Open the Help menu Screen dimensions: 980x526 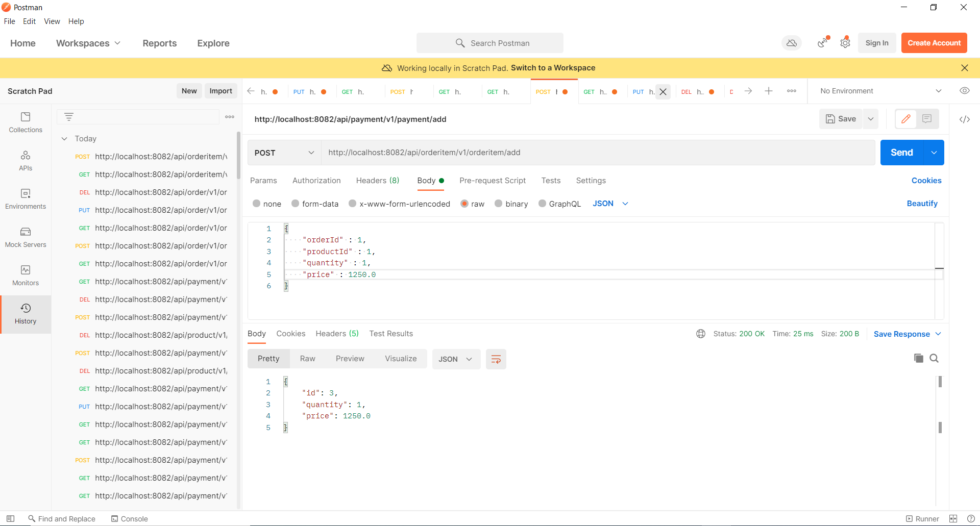(x=76, y=21)
